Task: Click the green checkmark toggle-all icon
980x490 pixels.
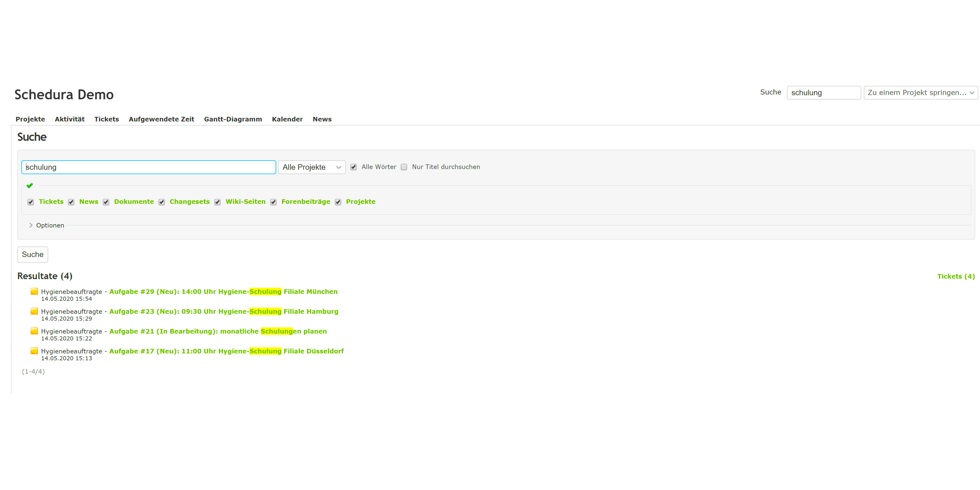Action: 30,185
